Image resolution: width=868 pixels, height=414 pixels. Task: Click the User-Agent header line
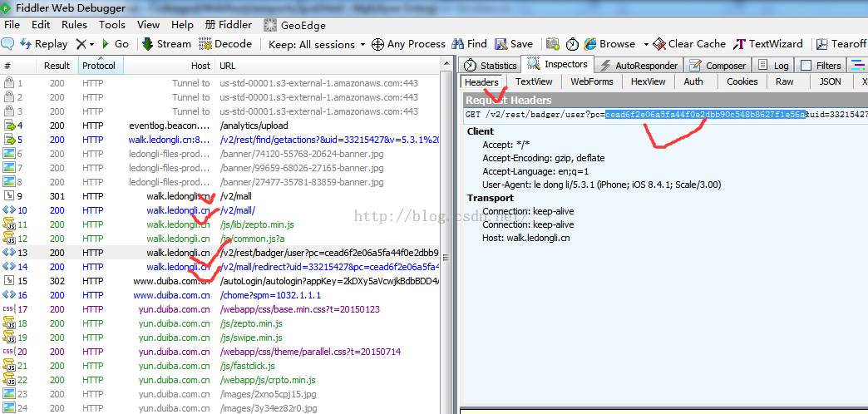(602, 185)
